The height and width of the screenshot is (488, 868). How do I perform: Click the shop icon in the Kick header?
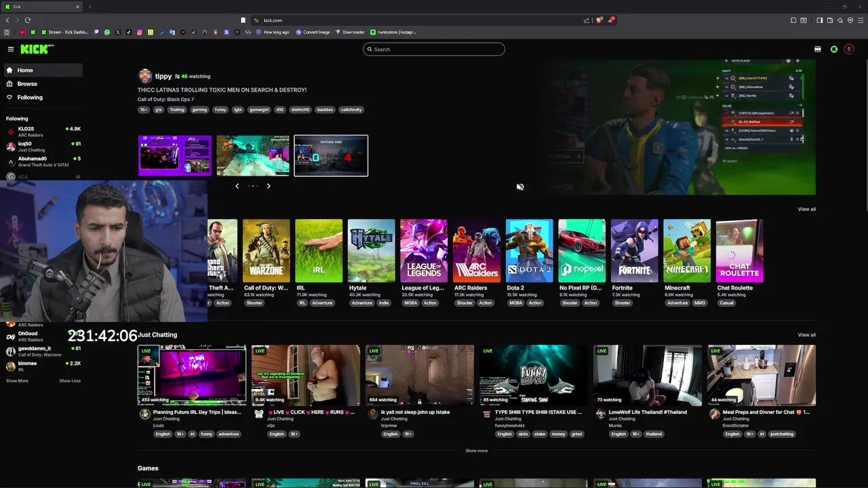(x=818, y=49)
